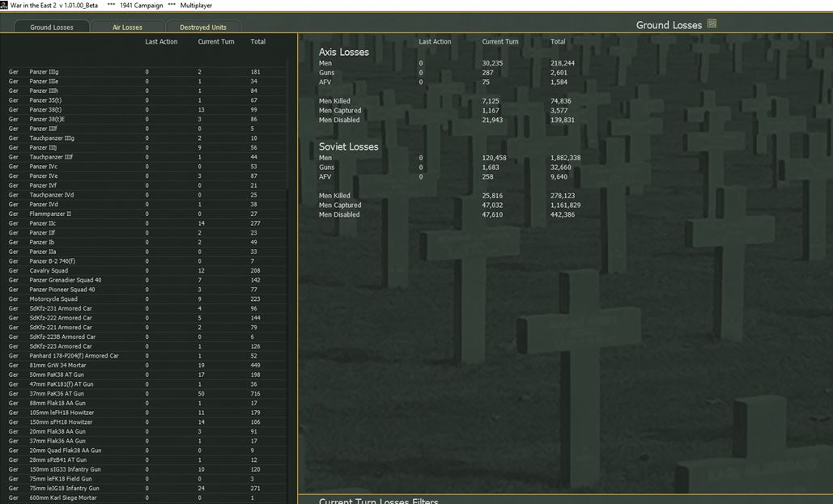Click Soviet Men Disabled total 442,386
Image resolution: width=833 pixels, height=504 pixels.
[562, 214]
